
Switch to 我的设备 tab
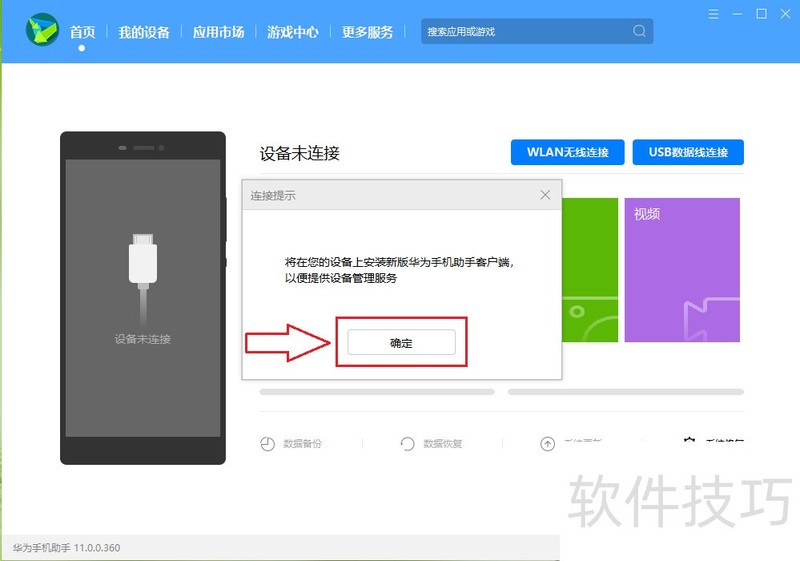[x=144, y=32]
